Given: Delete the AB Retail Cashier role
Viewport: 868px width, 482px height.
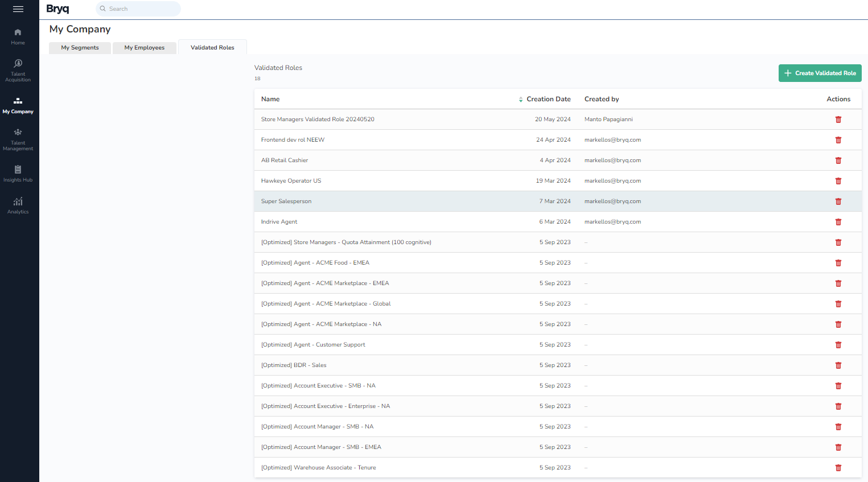Looking at the screenshot, I should 838,160.
